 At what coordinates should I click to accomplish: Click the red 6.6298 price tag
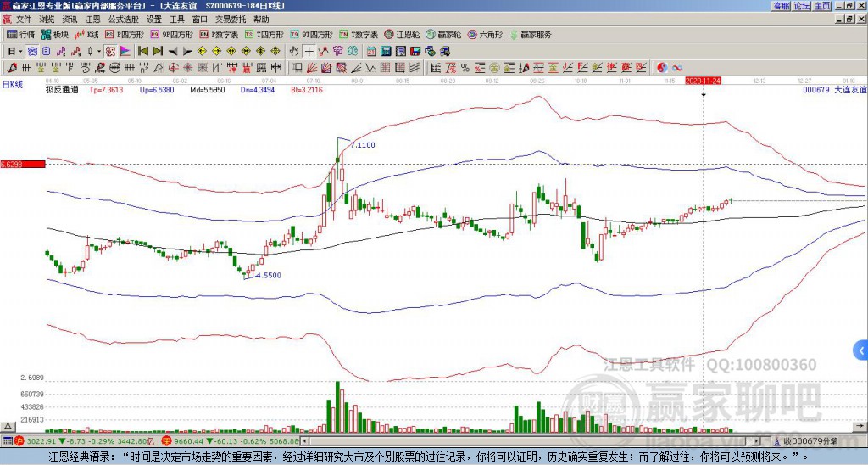(23, 164)
